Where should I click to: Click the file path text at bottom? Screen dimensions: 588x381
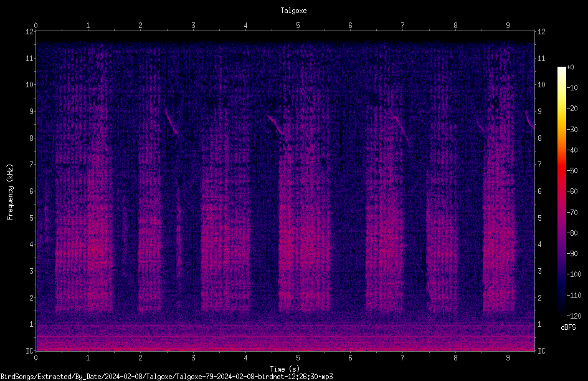166,377
